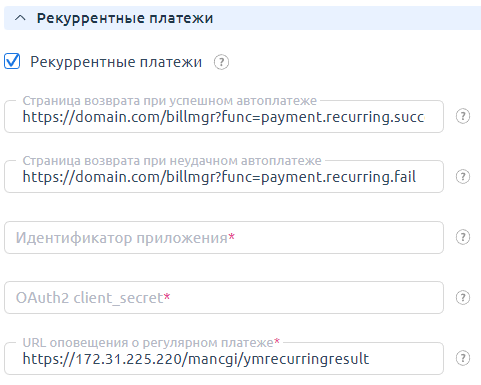Screen dimensions: 481x385
Task: Click label Страница возврата при неудачном автоплатеже
Action: 172,161
